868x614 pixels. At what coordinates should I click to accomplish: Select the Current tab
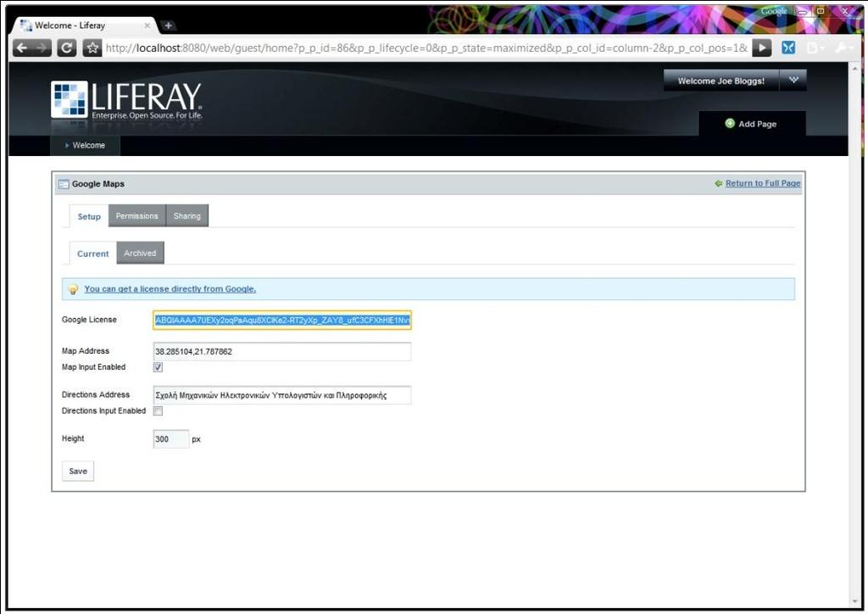point(93,254)
